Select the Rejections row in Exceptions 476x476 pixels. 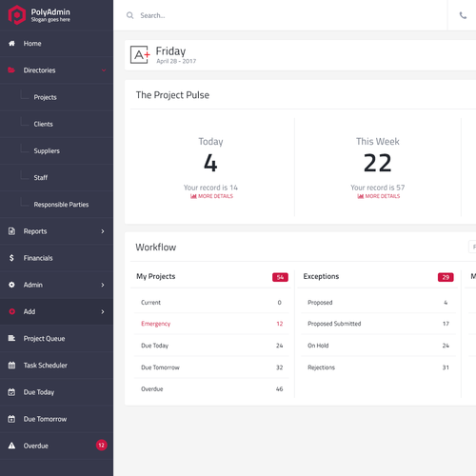378,367
